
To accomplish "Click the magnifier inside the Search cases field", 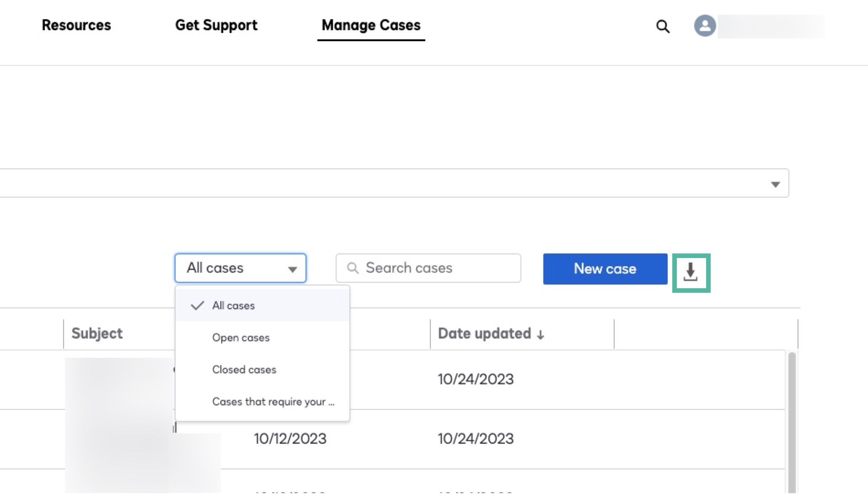I will point(353,268).
